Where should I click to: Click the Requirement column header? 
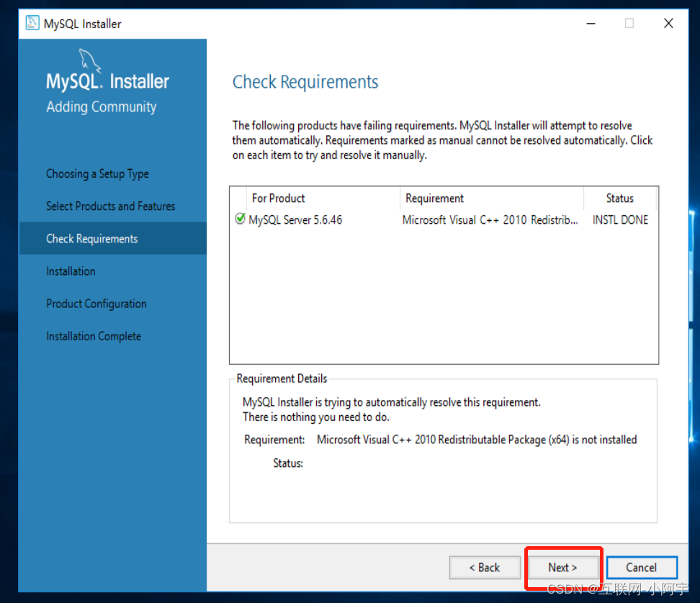coord(492,198)
